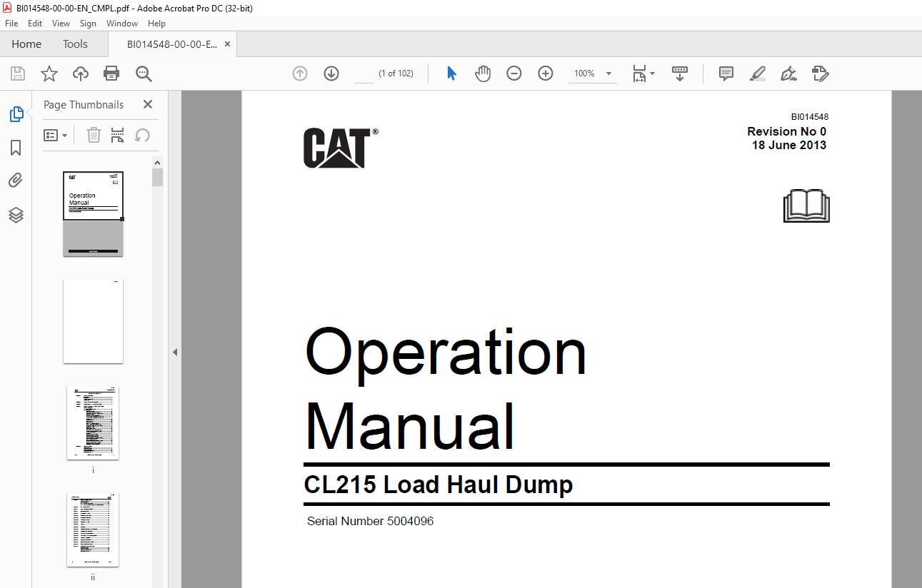Open the thumbnails Options menu dropdown
Image resolution: width=922 pixels, height=588 pixels.
(x=56, y=135)
